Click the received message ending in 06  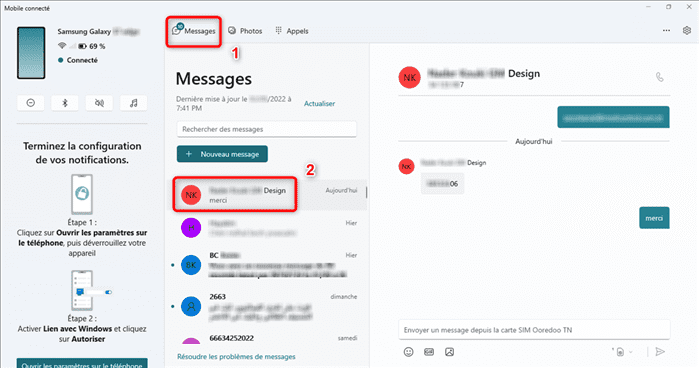442,184
